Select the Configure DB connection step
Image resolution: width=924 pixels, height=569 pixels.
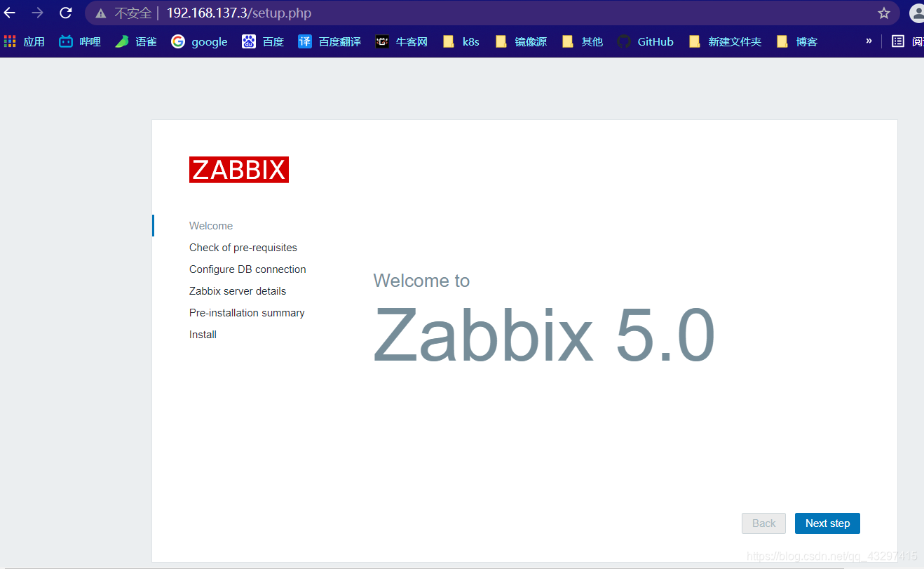pyautogui.click(x=247, y=269)
